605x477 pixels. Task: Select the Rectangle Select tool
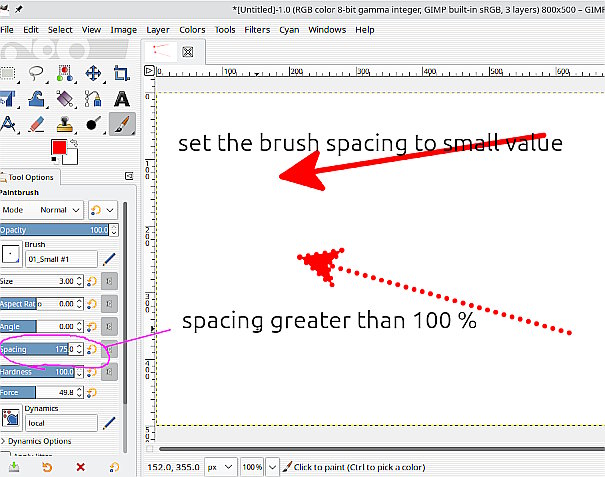click(x=8, y=73)
